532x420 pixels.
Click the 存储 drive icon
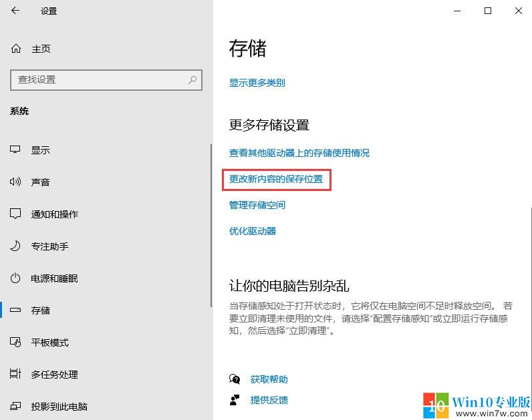15,310
